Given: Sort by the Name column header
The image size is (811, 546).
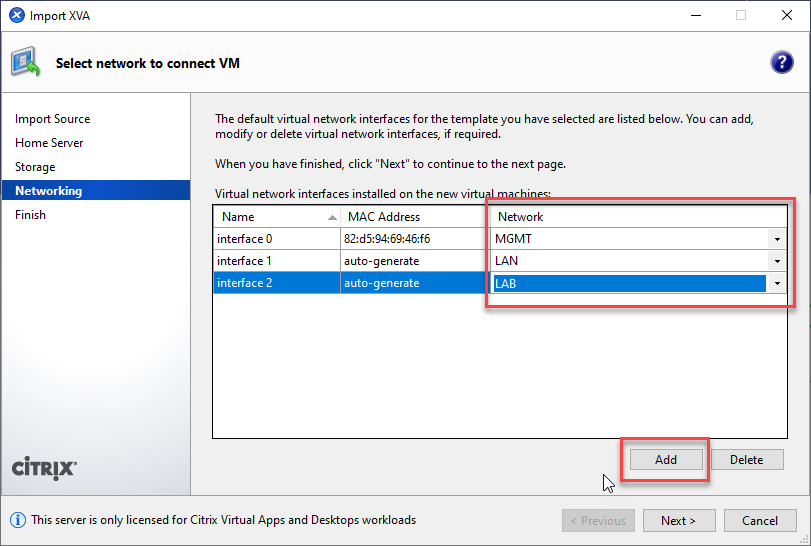Looking at the screenshot, I should coord(270,217).
